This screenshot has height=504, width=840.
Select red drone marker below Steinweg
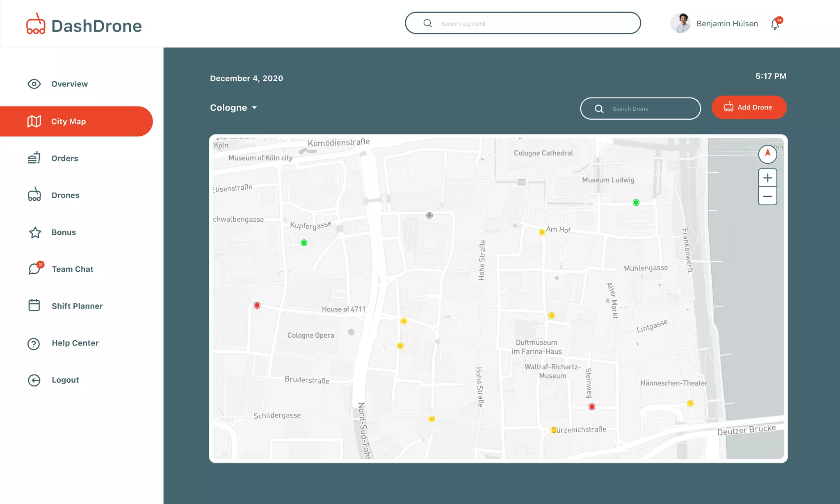coord(592,406)
